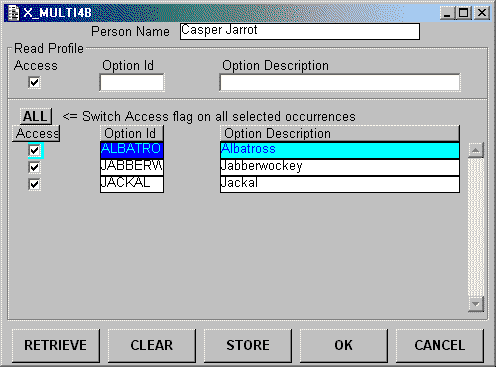The width and height of the screenshot is (496, 367).
Task: Select the ALBATRO option id cell
Action: click(x=132, y=150)
